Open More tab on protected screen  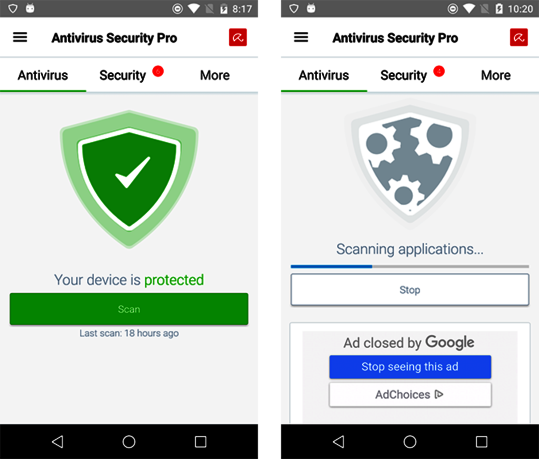point(215,75)
